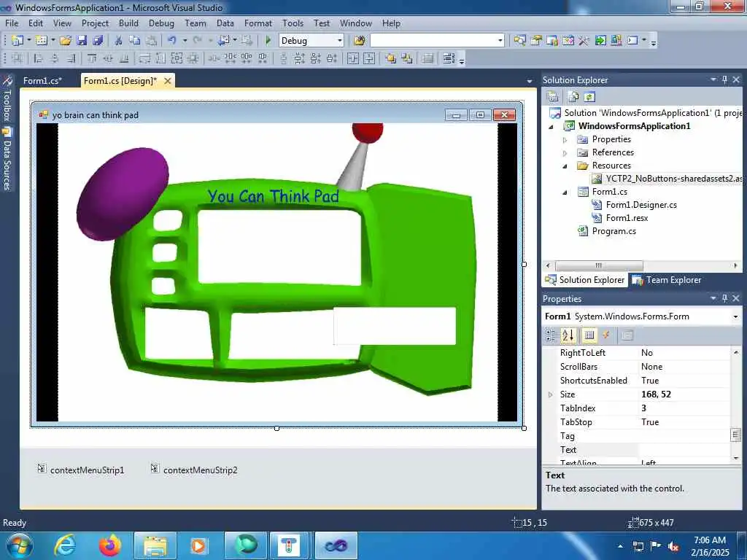Click the Copy icon in the toolbar

pyautogui.click(x=135, y=41)
